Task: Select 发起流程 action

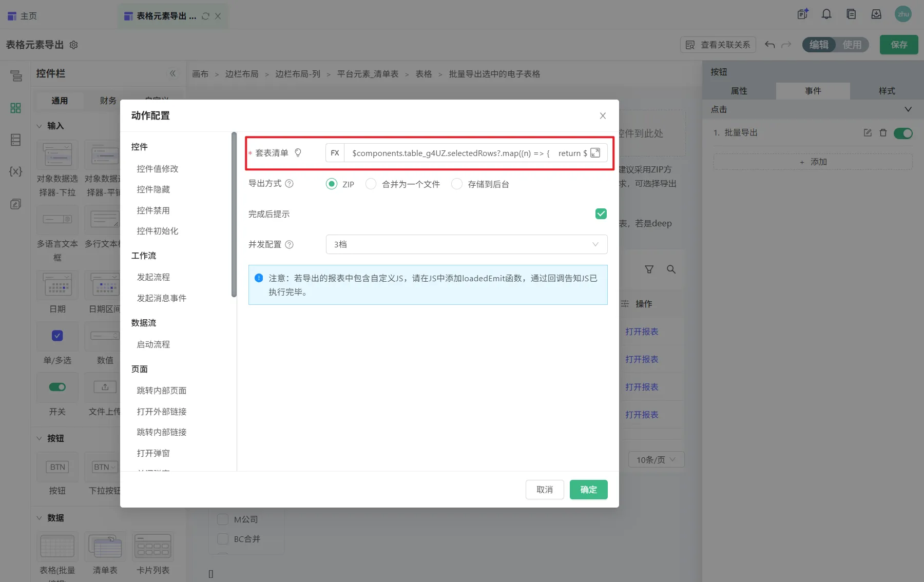Action: pyautogui.click(x=153, y=277)
